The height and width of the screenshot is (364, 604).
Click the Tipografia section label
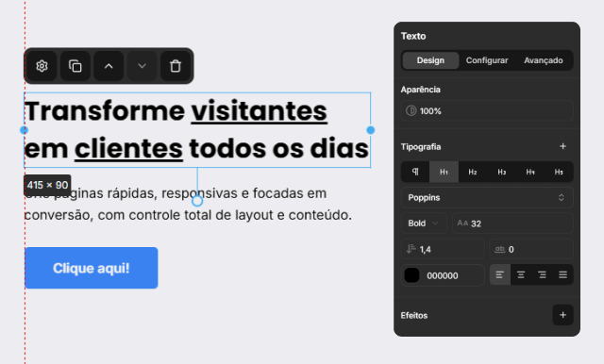(x=421, y=146)
